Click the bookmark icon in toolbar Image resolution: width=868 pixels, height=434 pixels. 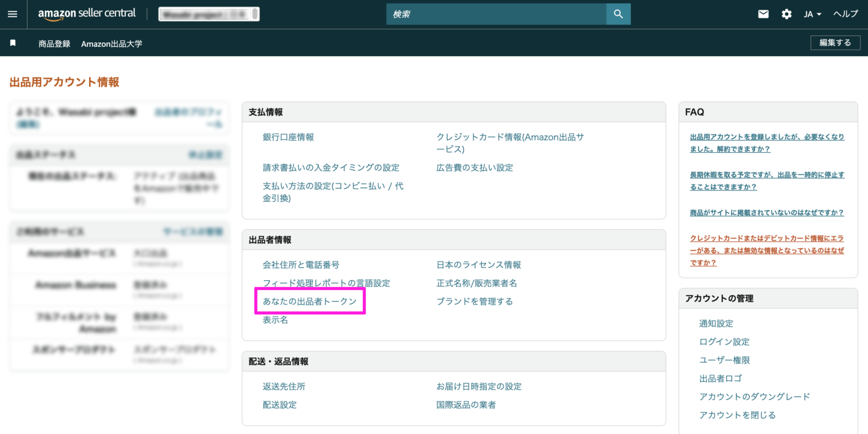(13, 43)
